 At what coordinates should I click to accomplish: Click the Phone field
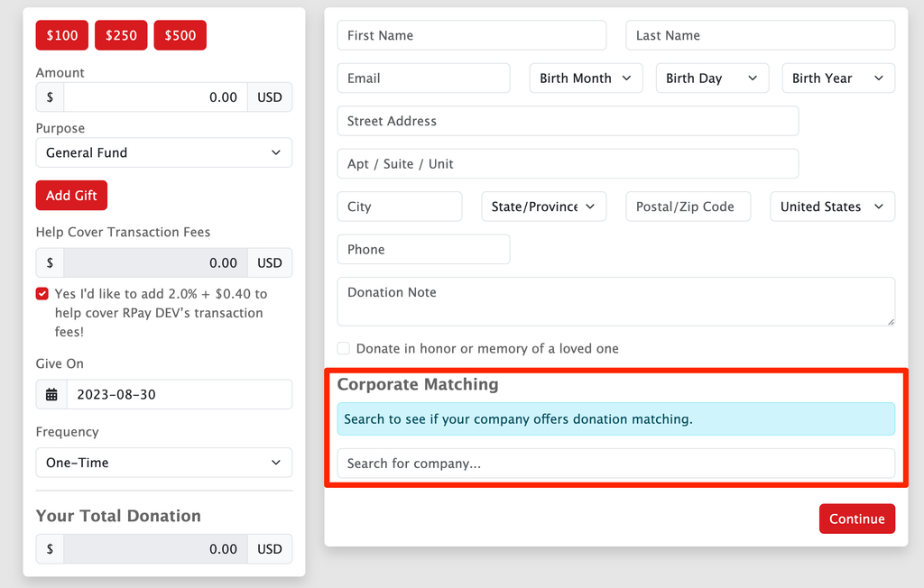pos(424,249)
